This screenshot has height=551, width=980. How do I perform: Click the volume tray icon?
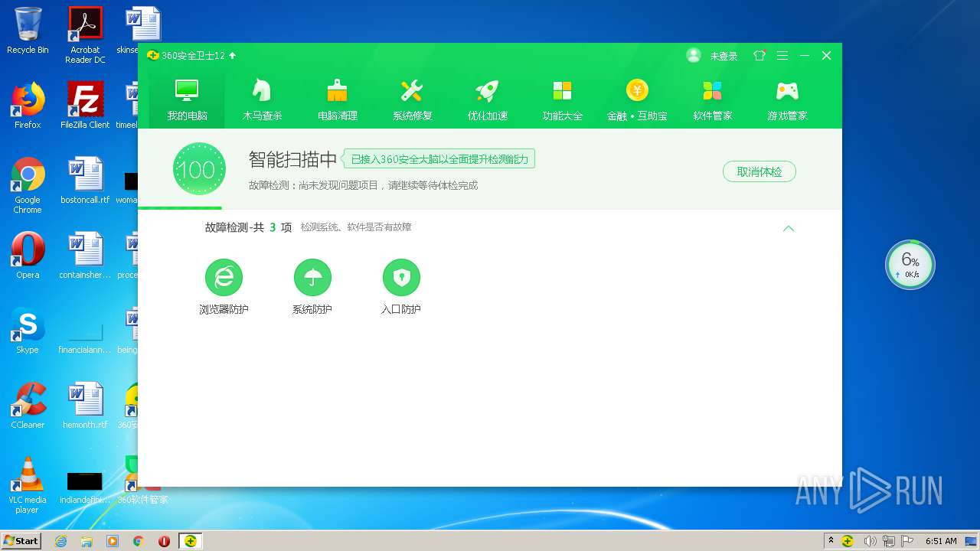tap(871, 541)
